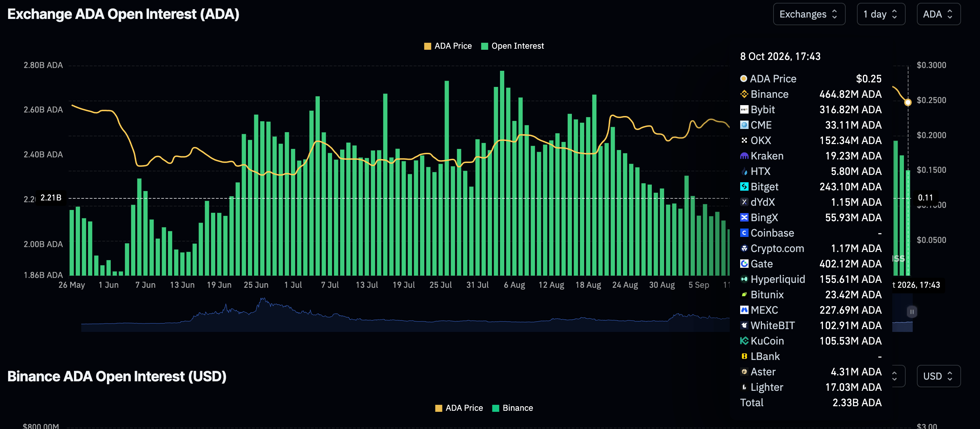Click the Gate logo icon
Image resolution: width=980 pixels, height=429 pixels.
pyautogui.click(x=744, y=264)
